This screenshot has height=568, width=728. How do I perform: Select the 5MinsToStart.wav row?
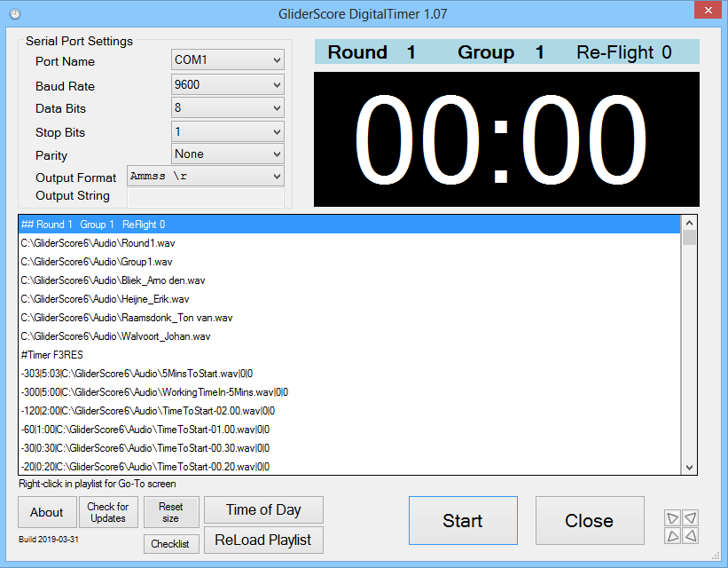pos(349,374)
